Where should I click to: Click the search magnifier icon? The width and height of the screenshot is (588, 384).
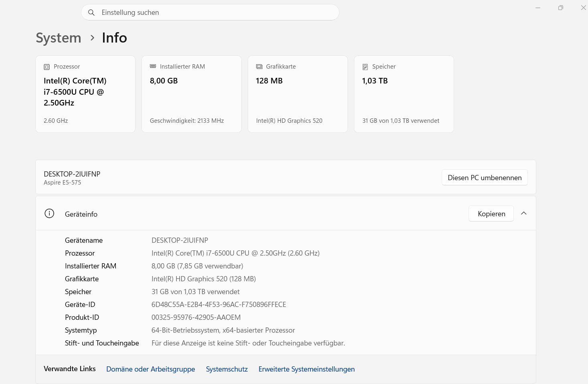tap(91, 12)
